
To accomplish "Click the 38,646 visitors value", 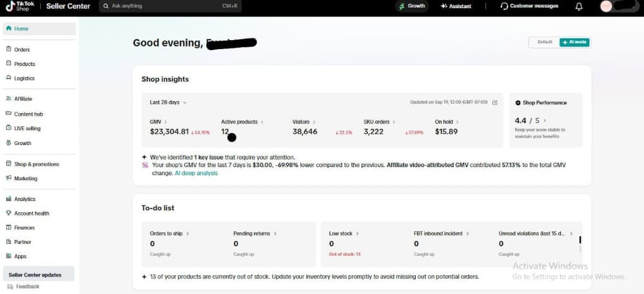I will coord(305,132).
